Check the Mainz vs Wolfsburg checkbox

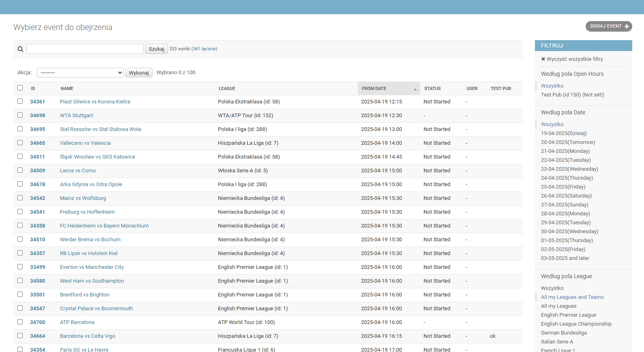tap(20, 197)
